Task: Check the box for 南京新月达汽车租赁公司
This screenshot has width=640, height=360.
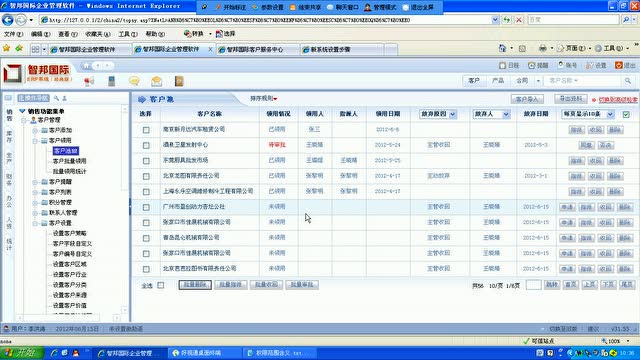Action: coord(146,130)
